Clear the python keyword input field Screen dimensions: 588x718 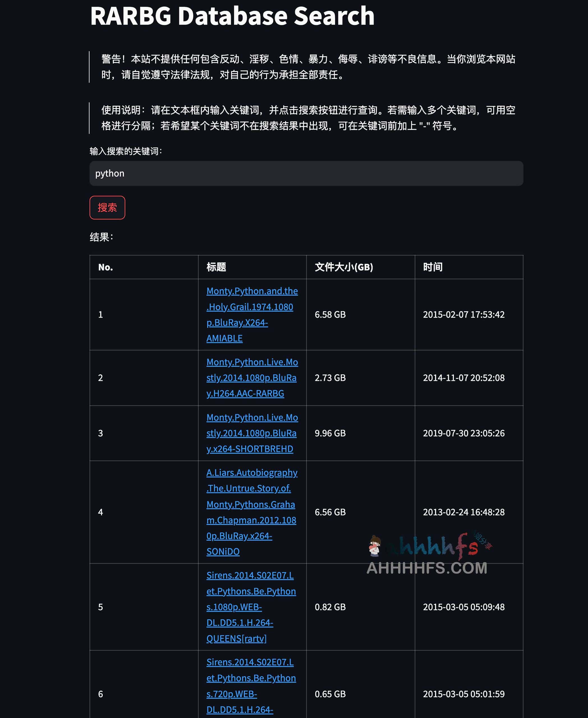point(306,174)
